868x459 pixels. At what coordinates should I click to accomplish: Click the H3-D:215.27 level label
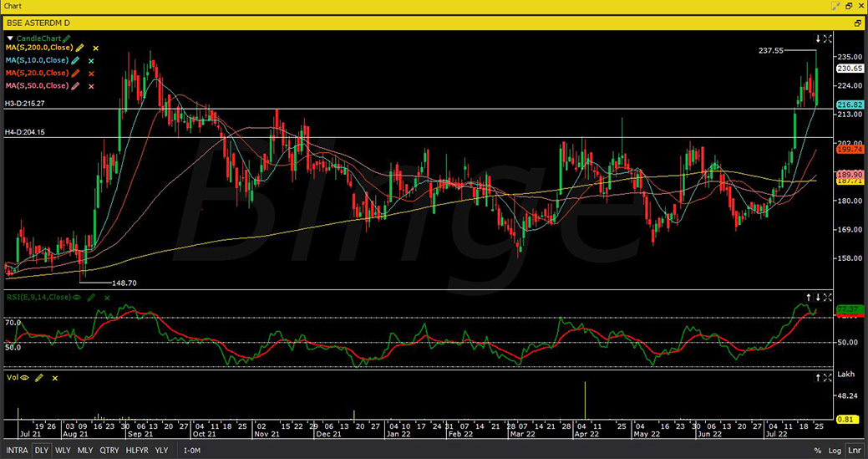coord(25,104)
